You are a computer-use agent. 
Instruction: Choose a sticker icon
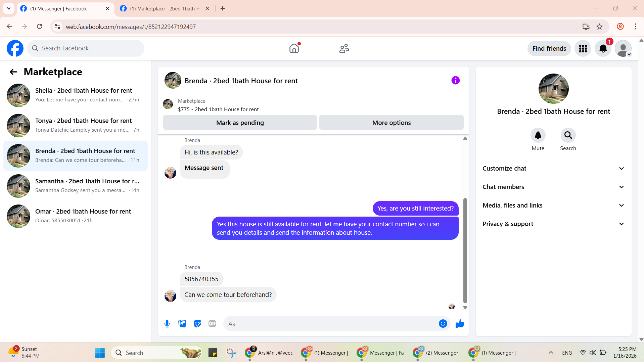pos(197,324)
